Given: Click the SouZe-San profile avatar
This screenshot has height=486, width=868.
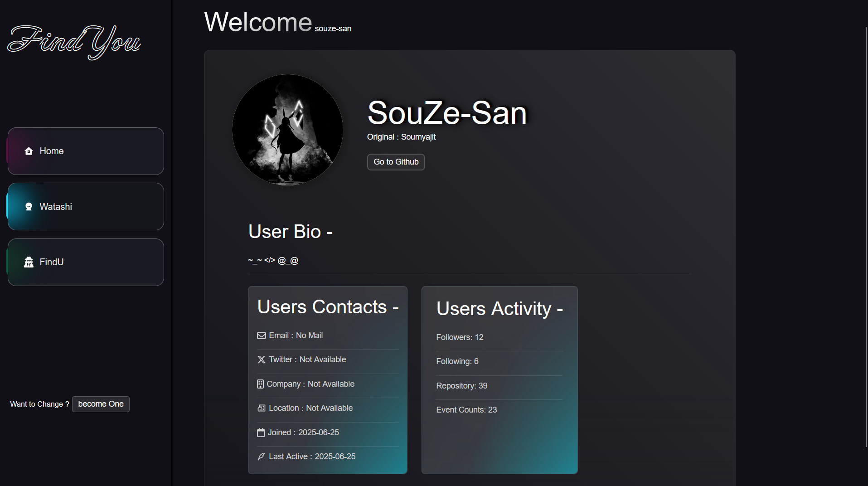Looking at the screenshot, I should 287,130.
